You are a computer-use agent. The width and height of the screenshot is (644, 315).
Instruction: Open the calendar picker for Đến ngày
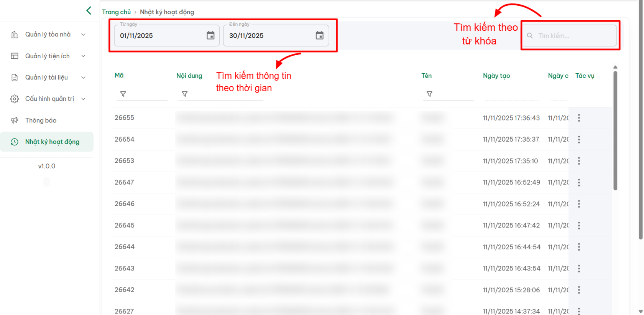319,36
